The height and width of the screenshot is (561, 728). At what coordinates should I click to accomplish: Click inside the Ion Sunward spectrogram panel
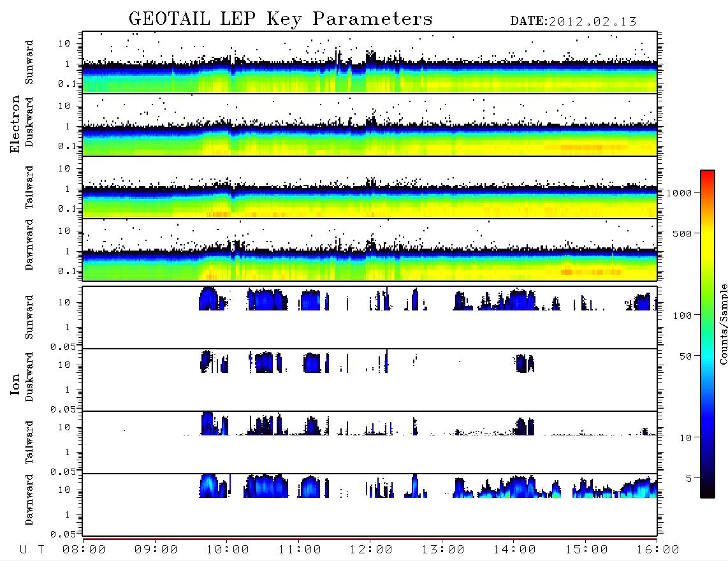370,317
